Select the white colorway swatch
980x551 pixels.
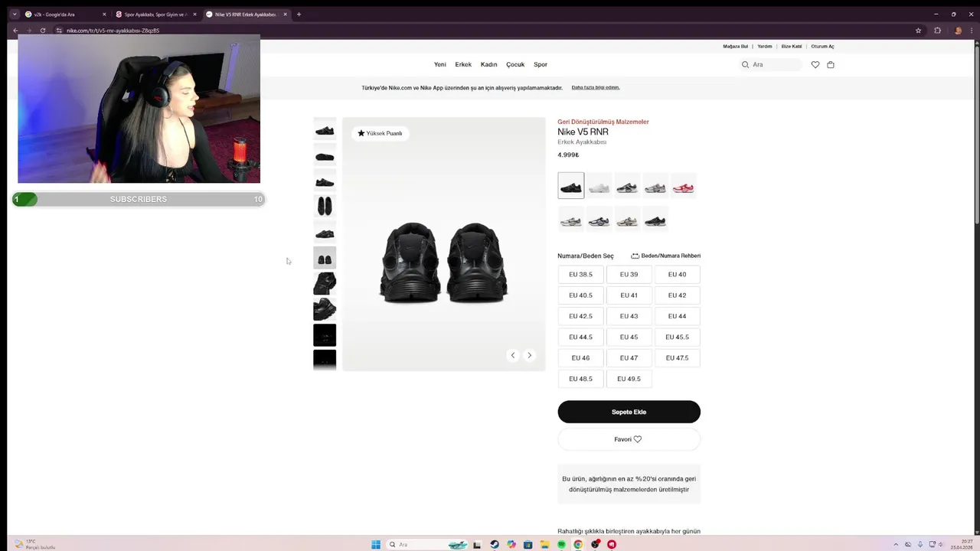click(x=599, y=186)
